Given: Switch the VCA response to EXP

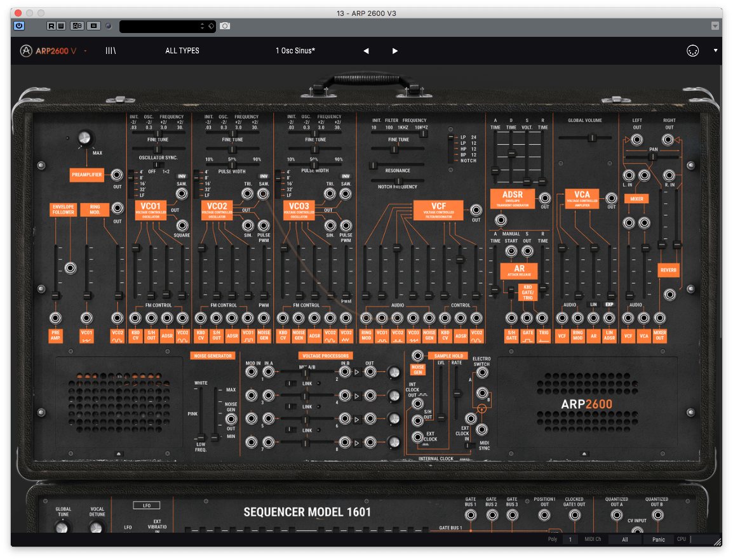Looking at the screenshot, I should pyautogui.click(x=610, y=304).
